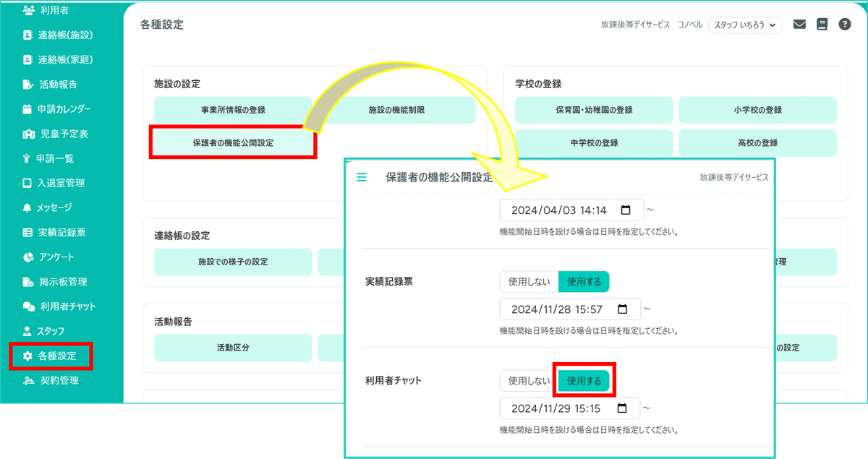Click 保育園・幼稚園の登録 button
The width and height of the screenshot is (868, 459).
pos(594,110)
